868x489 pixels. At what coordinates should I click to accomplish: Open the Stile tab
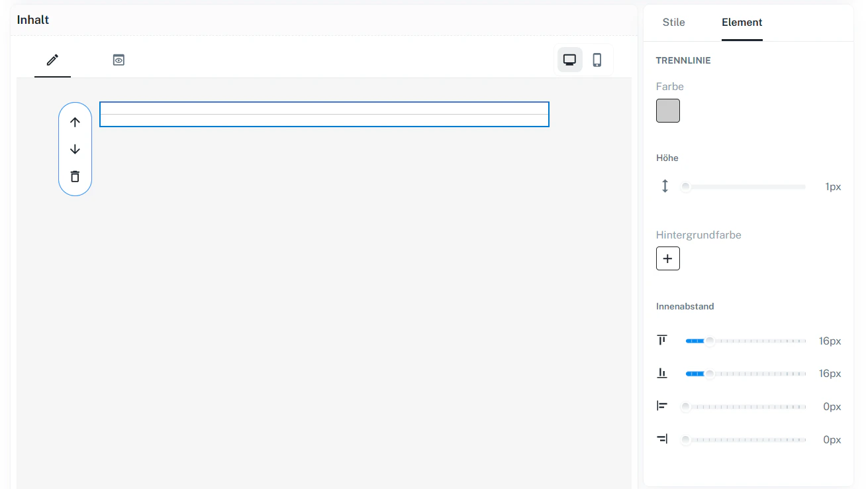tap(673, 23)
